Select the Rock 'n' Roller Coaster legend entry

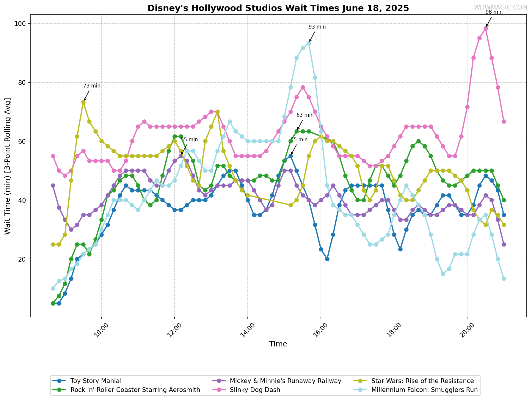pyautogui.click(x=126, y=390)
